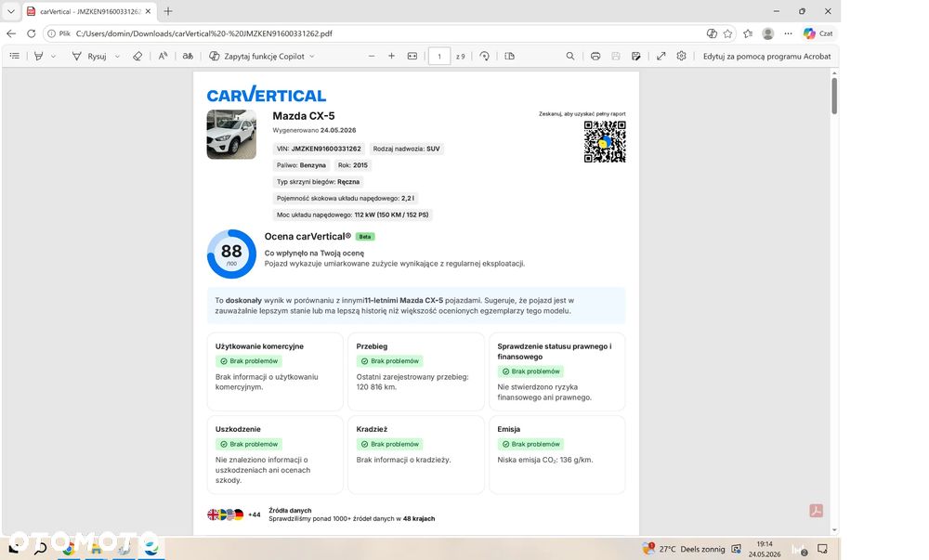Screen dimensions: 929x560
Task: Click the scrollbar down arrow
Action: [834, 530]
